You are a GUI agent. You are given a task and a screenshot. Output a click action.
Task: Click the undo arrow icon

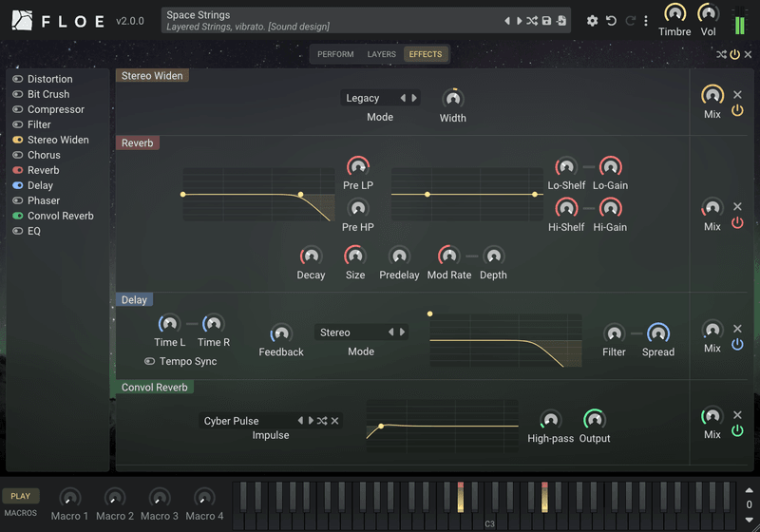coord(611,21)
